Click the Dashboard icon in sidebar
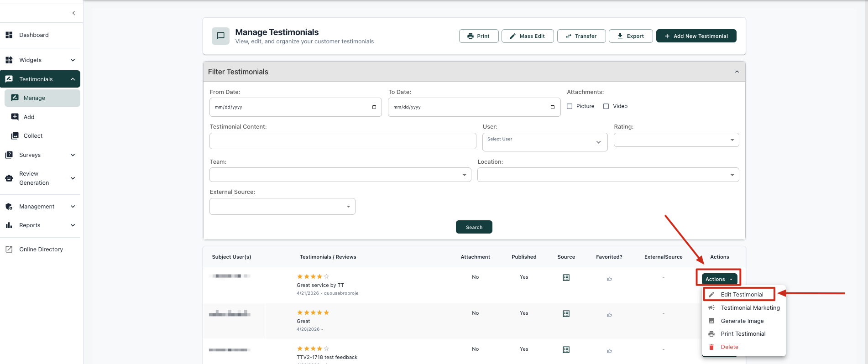The image size is (868, 364). (x=9, y=35)
